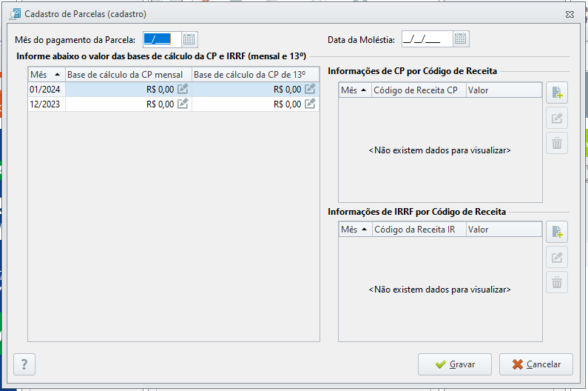The height and width of the screenshot is (391, 588).
Task: Delete selected IRRF código de receita entry
Action: click(557, 282)
